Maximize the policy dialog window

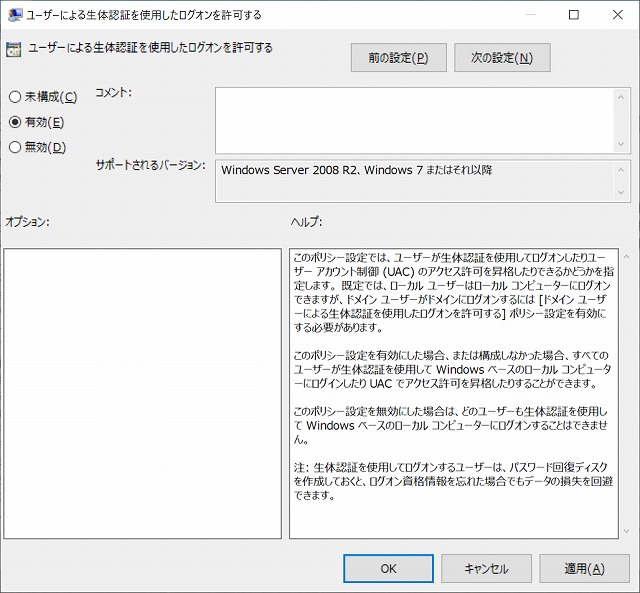click(574, 15)
